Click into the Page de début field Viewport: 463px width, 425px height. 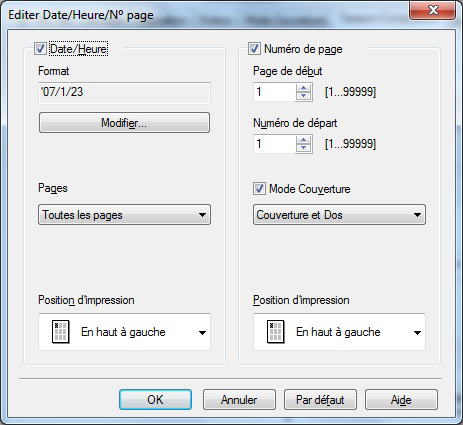tap(275, 92)
